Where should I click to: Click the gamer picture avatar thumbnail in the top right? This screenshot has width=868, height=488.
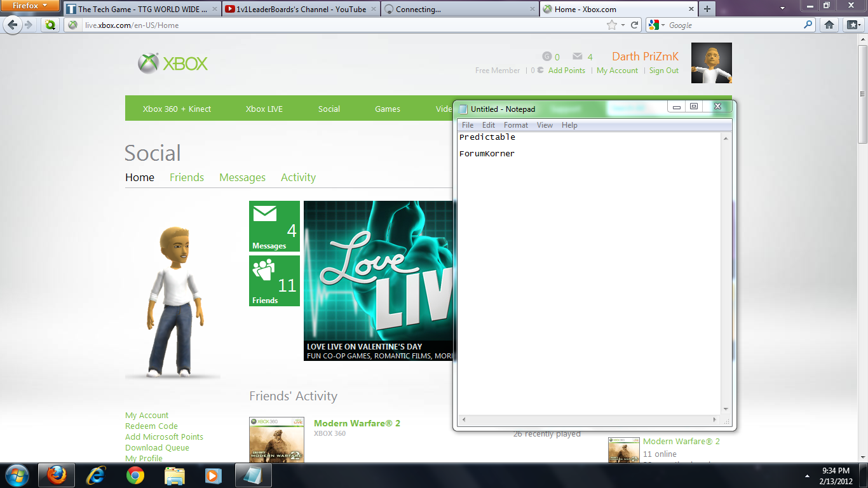click(x=712, y=63)
